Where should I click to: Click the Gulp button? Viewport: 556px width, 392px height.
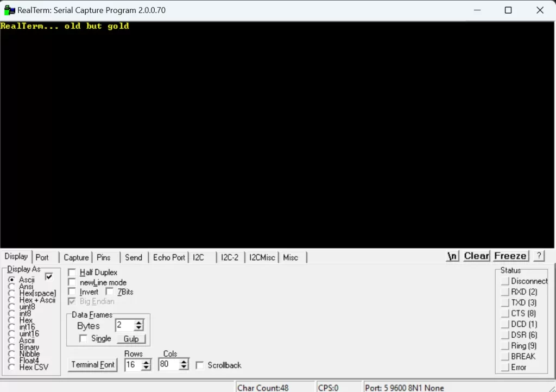point(131,339)
